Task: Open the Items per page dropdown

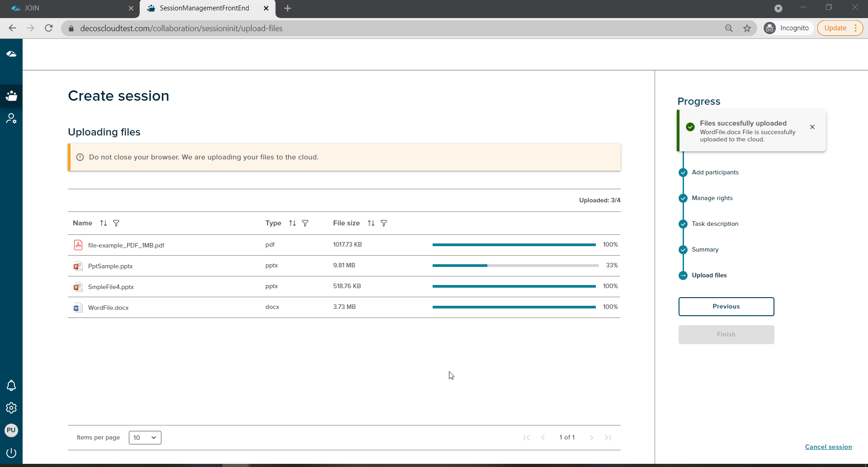Action: click(x=145, y=437)
